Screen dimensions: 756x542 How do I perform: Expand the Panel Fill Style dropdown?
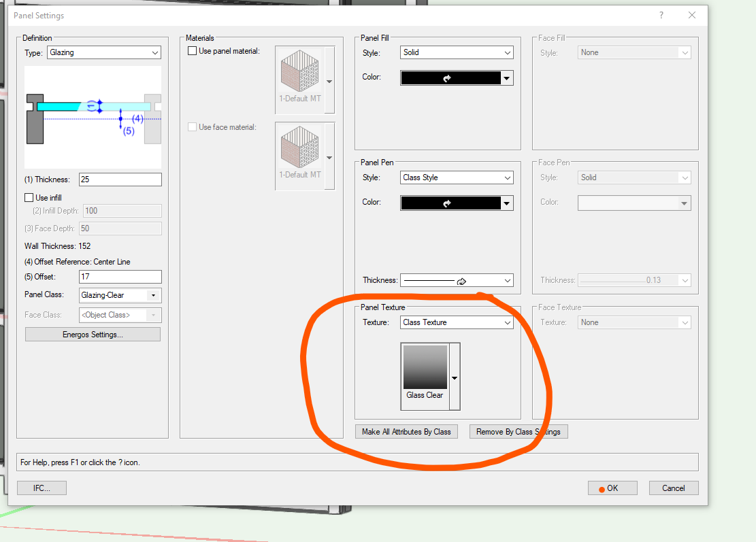pos(457,52)
